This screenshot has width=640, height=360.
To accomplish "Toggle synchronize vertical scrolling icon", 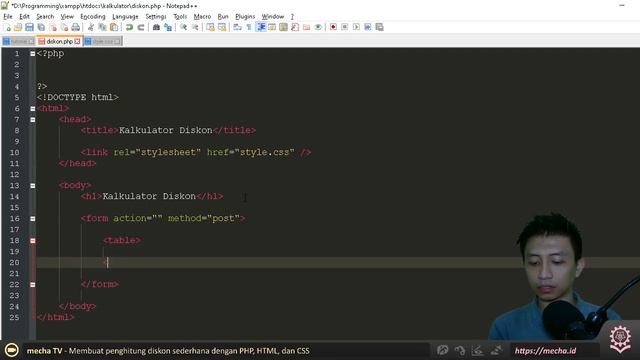I will [210, 27].
